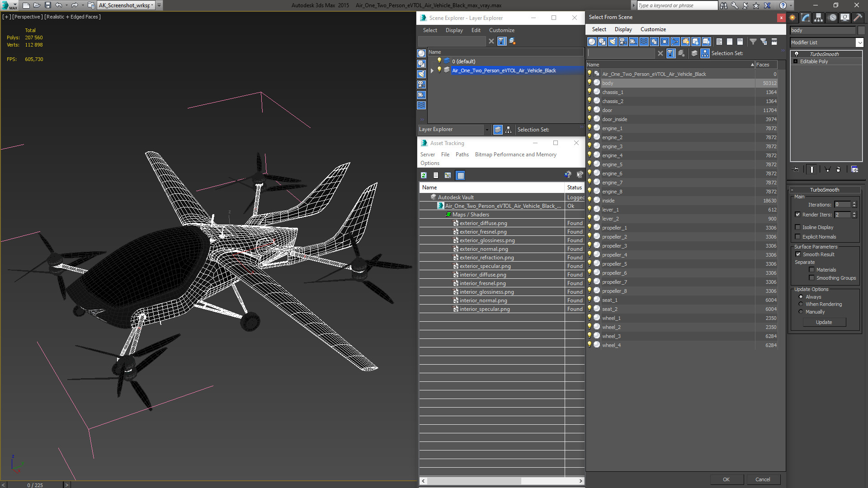Click Select Invert icon in Select From Scene

click(x=740, y=42)
